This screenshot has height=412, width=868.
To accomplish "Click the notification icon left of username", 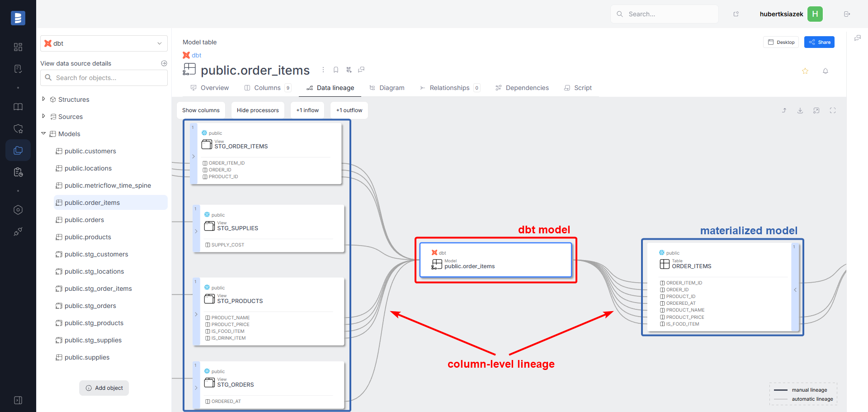I will click(736, 14).
